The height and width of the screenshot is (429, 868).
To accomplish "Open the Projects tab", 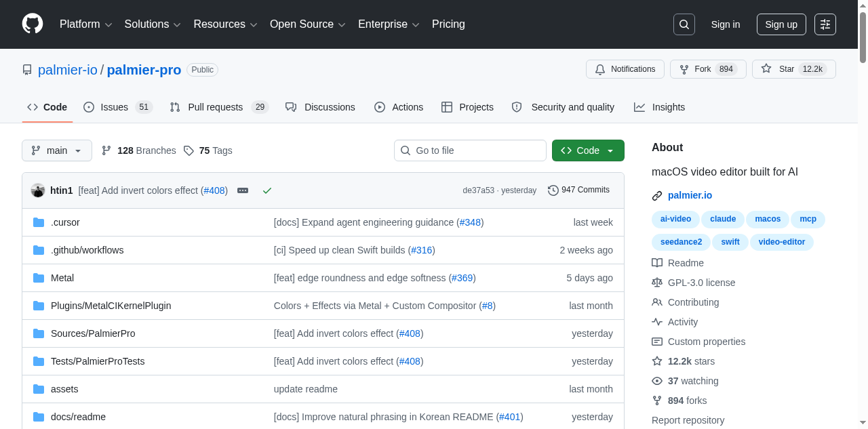I will 467,107.
